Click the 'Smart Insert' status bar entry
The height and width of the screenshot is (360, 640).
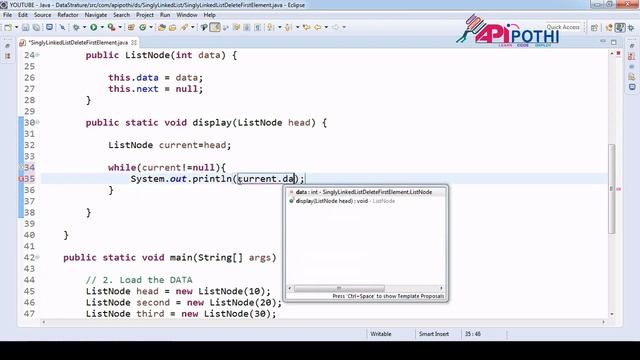click(x=434, y=334)
